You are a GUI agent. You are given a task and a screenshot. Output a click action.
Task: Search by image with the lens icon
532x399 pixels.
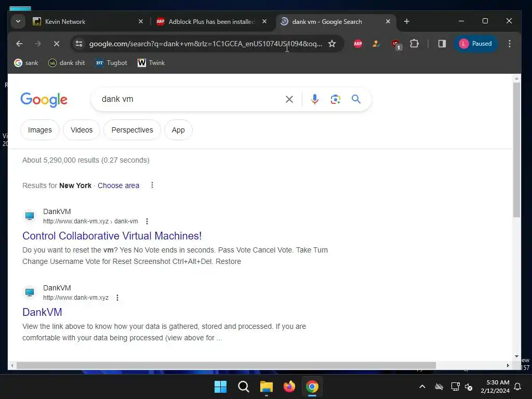point(335,99)
